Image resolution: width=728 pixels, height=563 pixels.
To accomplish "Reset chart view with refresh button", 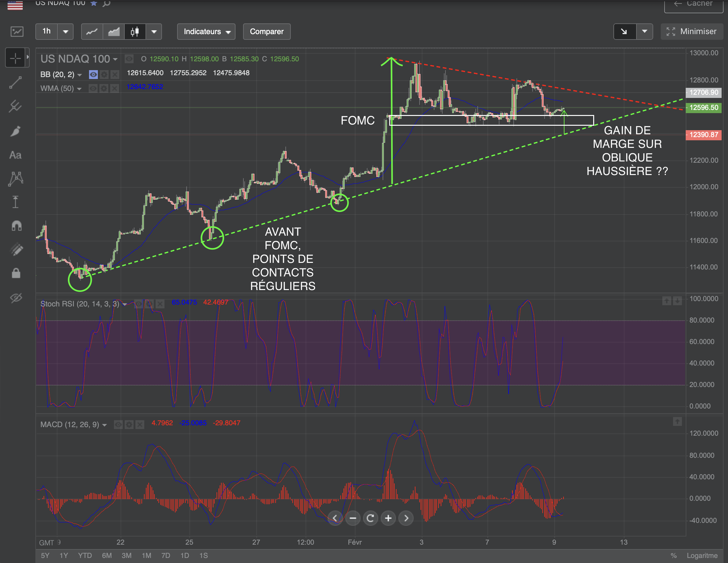I will pos(370,518).
